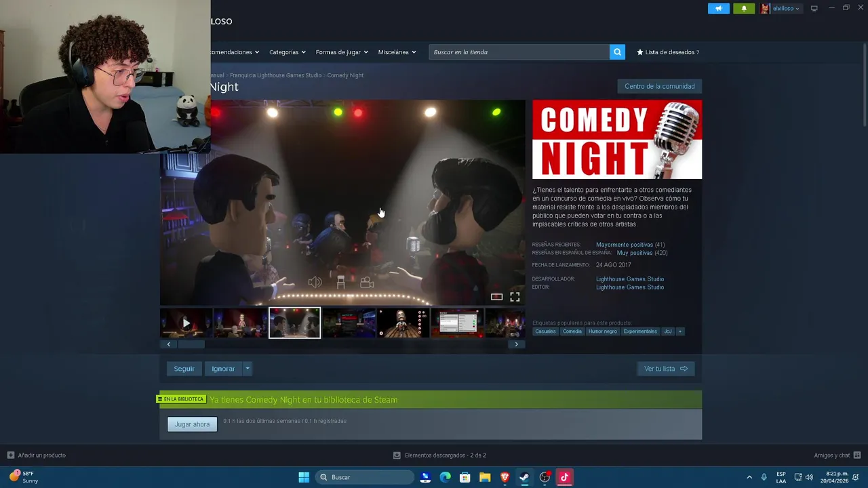Viewport: 868px width, 488px height.
Task: Expand Formas de jugar menu
Action: pyautogui.click(x=342, y=52)
